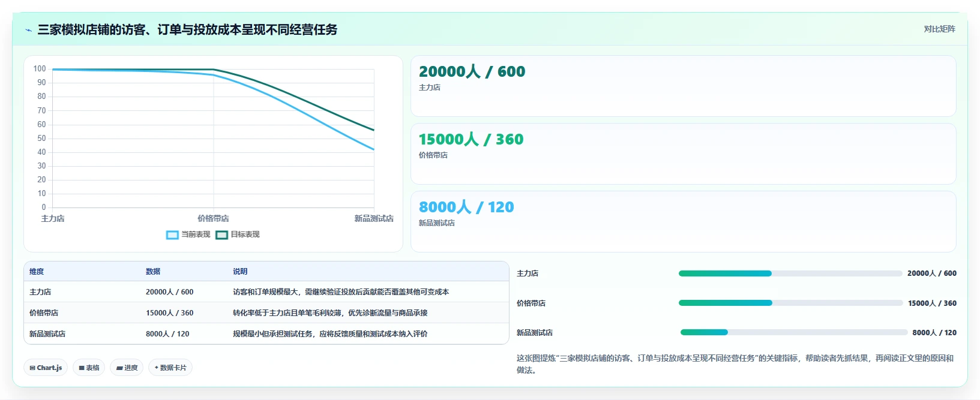This screenshot has height=400, width=980.
Task: Click the chart x-axis label 价格带店
Action: pos(213,219)
